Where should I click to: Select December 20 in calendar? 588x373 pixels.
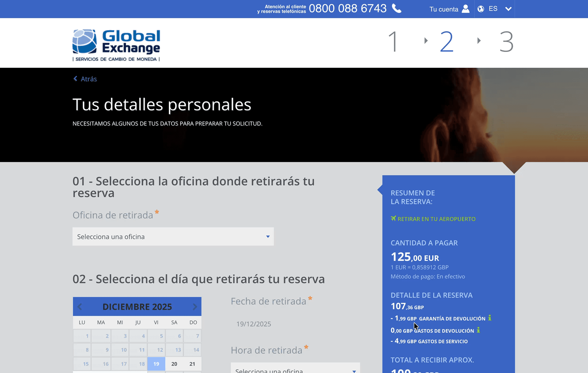pyautogui.click(x=174, y=364)
